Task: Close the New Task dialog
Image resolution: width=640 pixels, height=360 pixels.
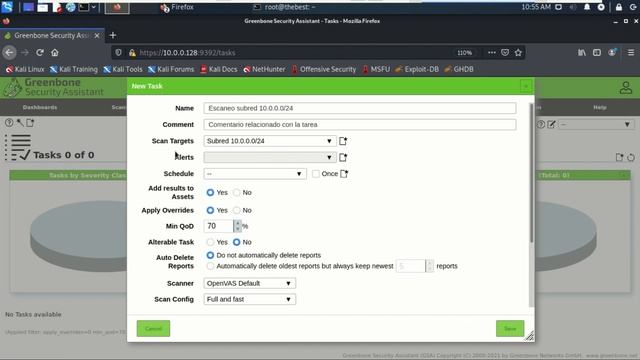Action: 526,86
